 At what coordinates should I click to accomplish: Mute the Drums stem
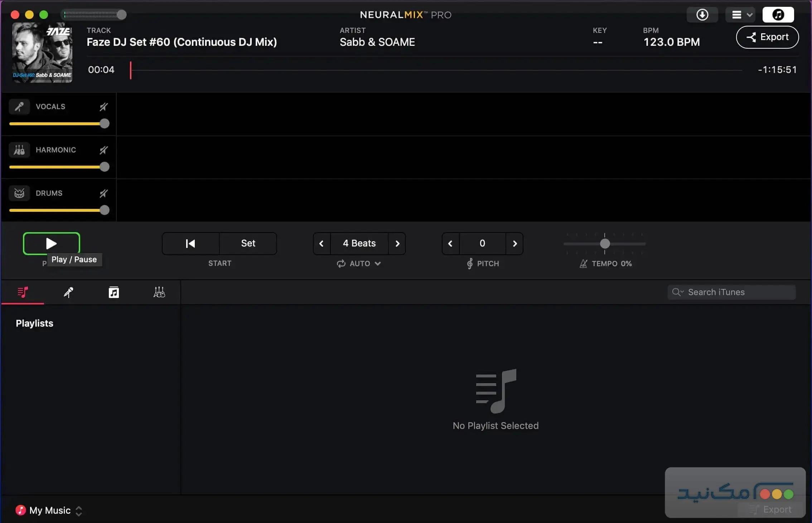pos(103,193)
